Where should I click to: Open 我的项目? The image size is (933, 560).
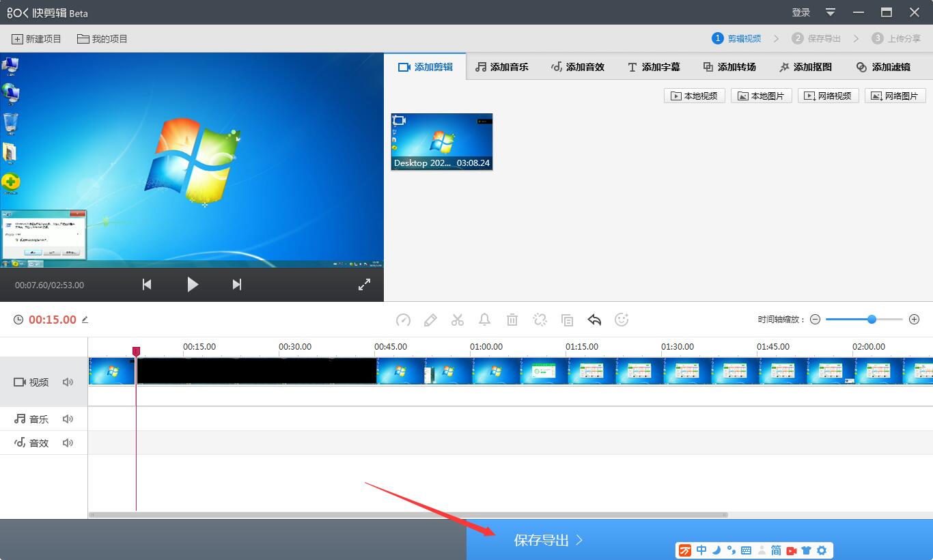(102, 39)
